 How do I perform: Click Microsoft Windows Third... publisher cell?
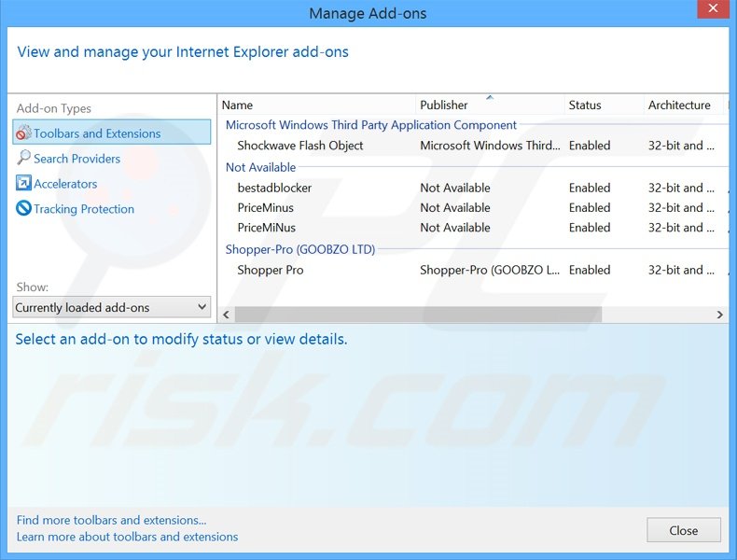490,146
